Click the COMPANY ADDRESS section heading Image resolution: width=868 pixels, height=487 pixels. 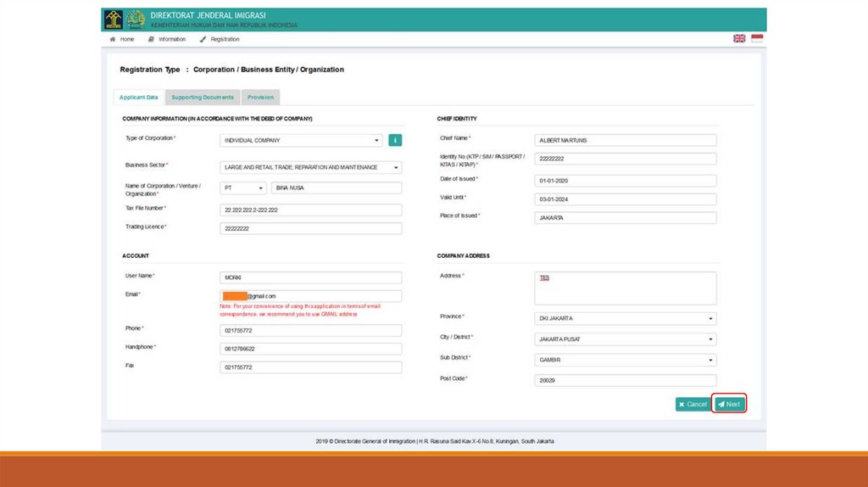pos(464,256)
